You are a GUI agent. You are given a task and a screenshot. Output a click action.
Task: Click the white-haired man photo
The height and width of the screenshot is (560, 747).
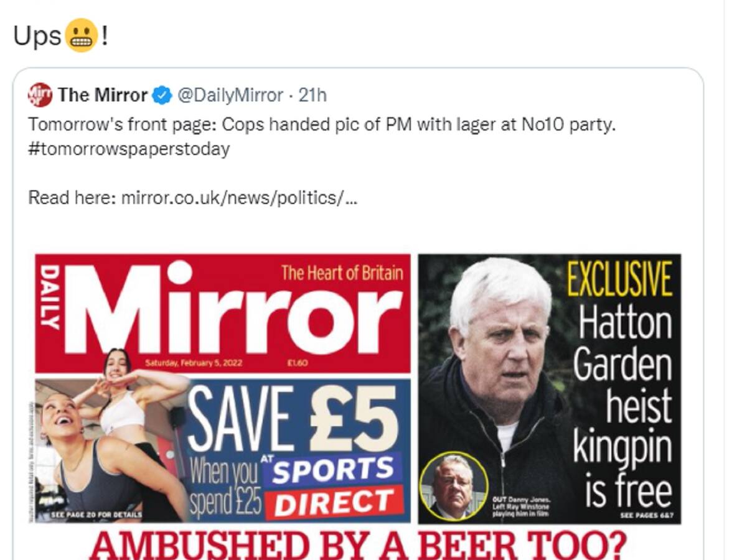pos(498,348)
